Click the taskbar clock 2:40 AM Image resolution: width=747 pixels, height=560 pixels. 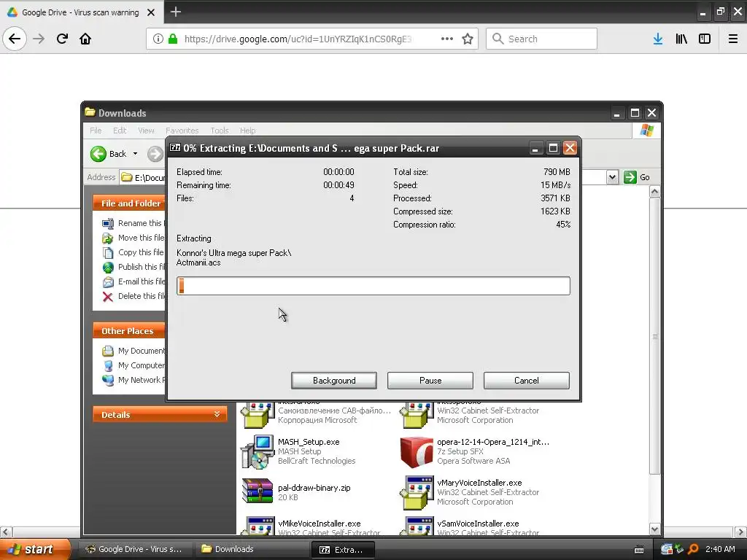coord(720,549)
